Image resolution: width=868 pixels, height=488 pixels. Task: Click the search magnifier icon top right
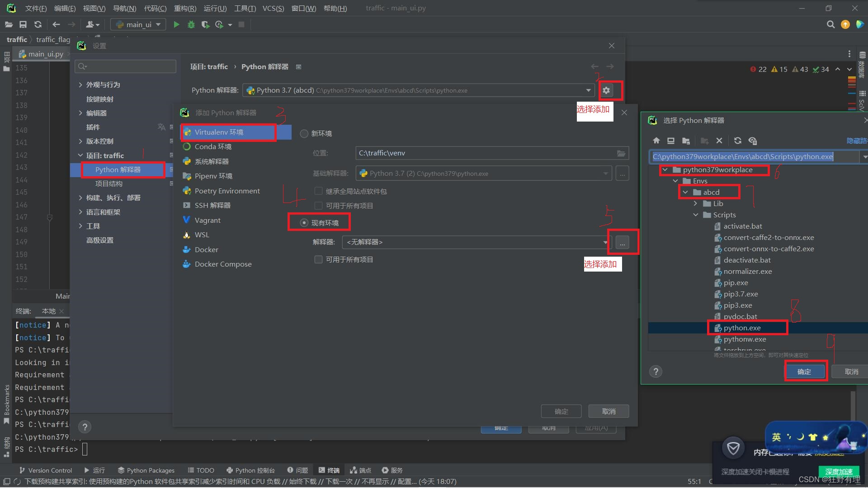point(830,24)
